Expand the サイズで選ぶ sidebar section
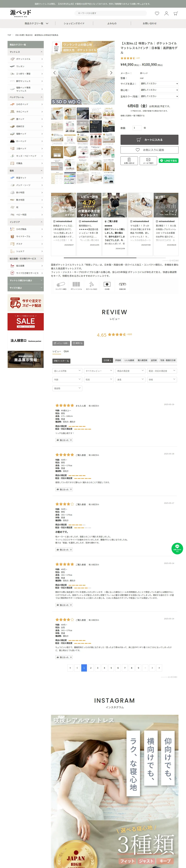The height and width of the screenshot is (868, 186). click(x=26, y=288)
